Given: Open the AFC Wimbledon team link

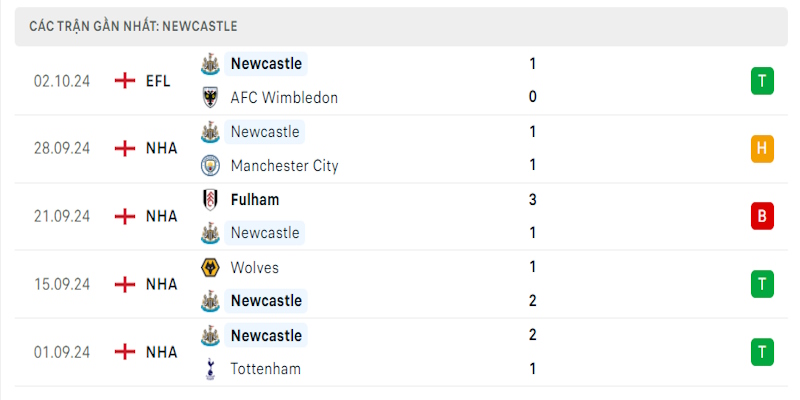Looking at the screenshot, I should click(x=284, y=97).
